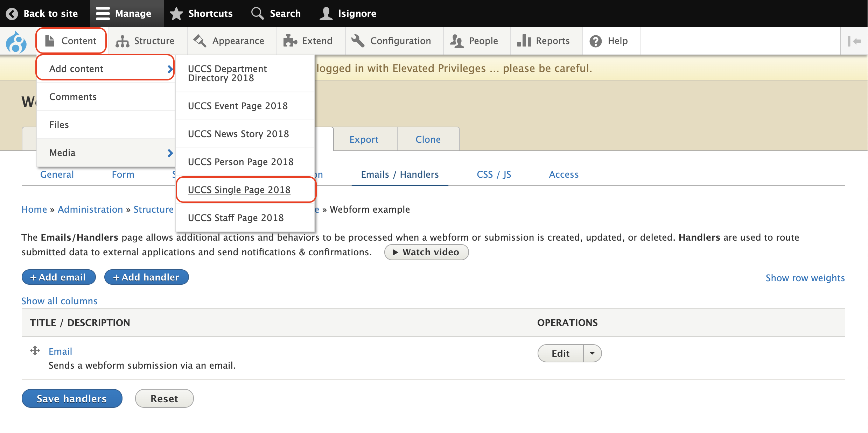The image size is (868, 433).
Task: Toggle toolbar orientation arrow icon
Action: click(854, 41)
